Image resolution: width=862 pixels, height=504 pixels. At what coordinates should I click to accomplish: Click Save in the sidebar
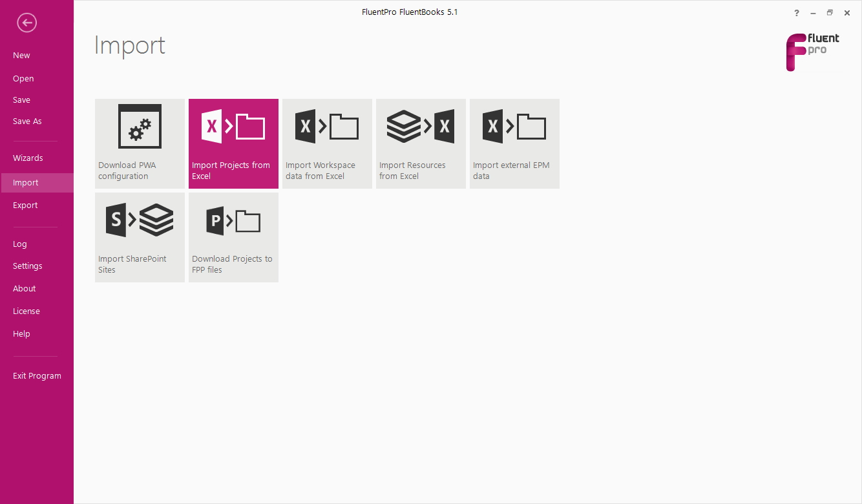pos(21,100)
